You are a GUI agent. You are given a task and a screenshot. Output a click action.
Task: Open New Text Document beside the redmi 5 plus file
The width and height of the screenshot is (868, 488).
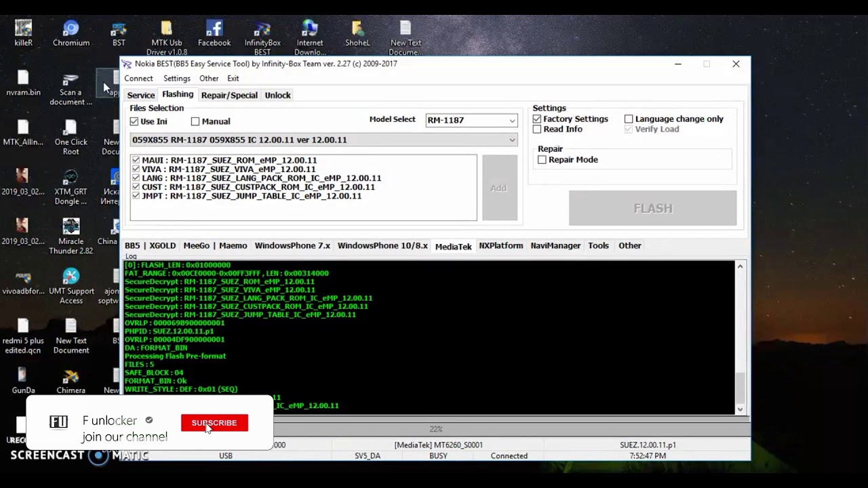pyautogui.click(x=71, y=336)
